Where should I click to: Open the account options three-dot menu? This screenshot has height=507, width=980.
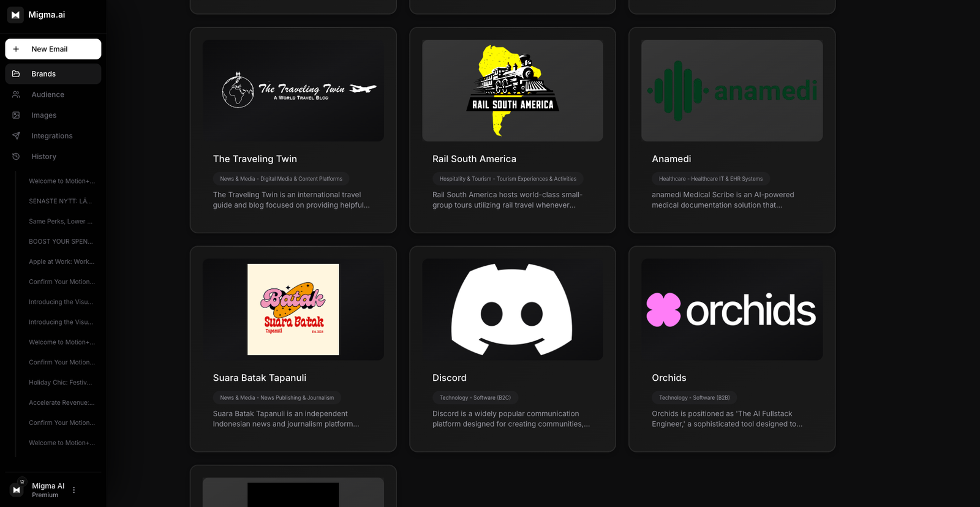[74, 490]
